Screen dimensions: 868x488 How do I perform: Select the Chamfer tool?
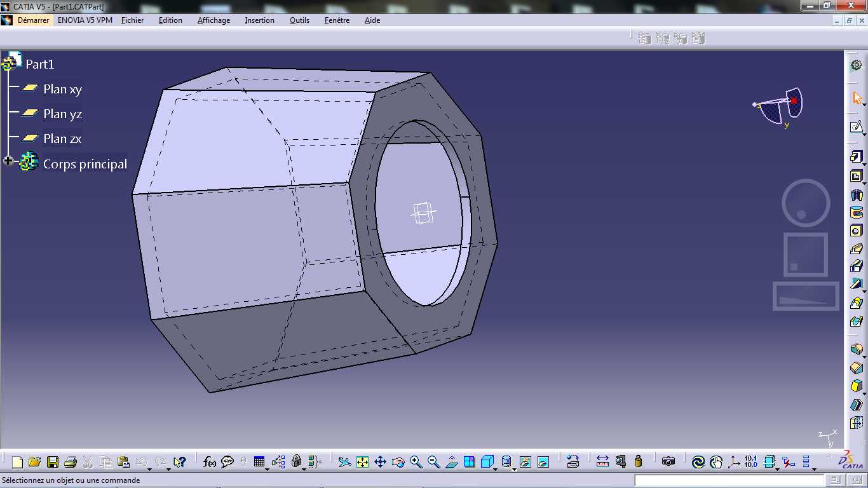tap(856, 367)
